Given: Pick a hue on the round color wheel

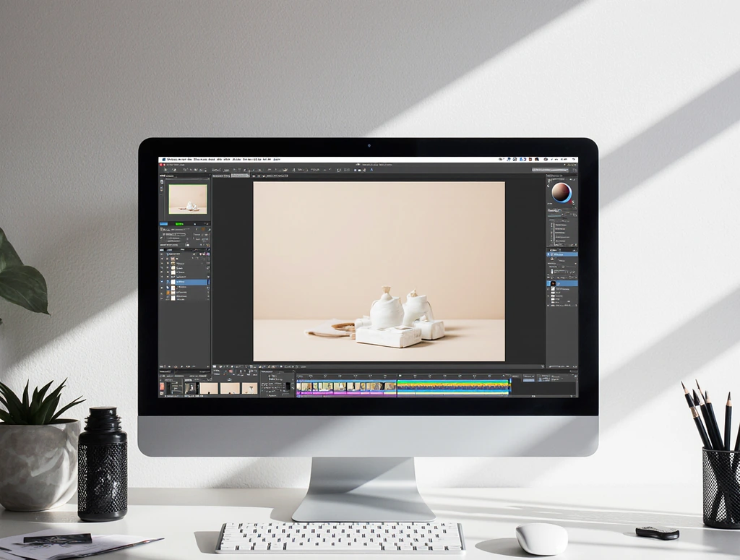Looking at the screenshot, I should [x=561, y=192].
